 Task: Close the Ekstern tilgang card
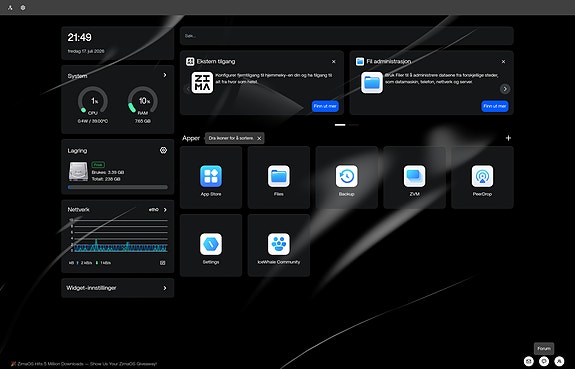click(334, 62)
